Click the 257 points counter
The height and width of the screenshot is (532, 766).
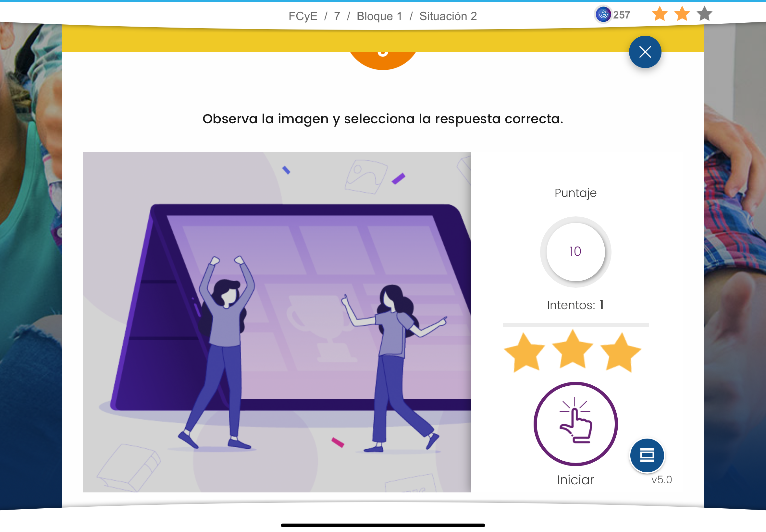click(x=621, y=15)
